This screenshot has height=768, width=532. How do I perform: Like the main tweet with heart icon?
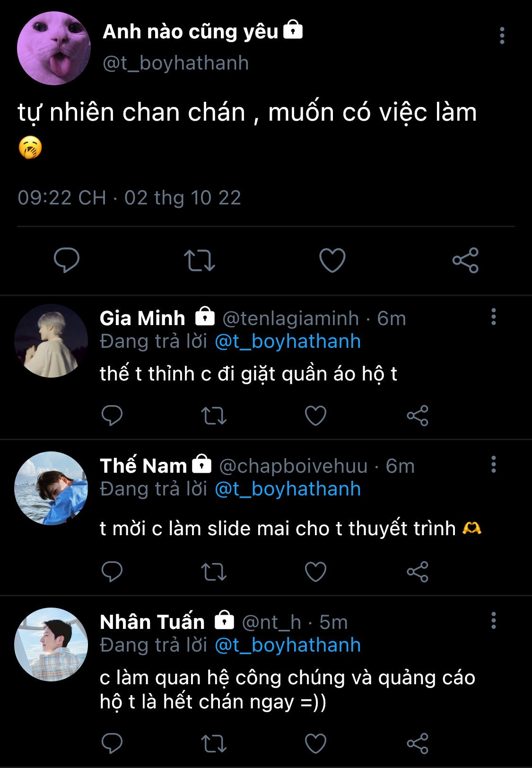(x=332, y=260)
